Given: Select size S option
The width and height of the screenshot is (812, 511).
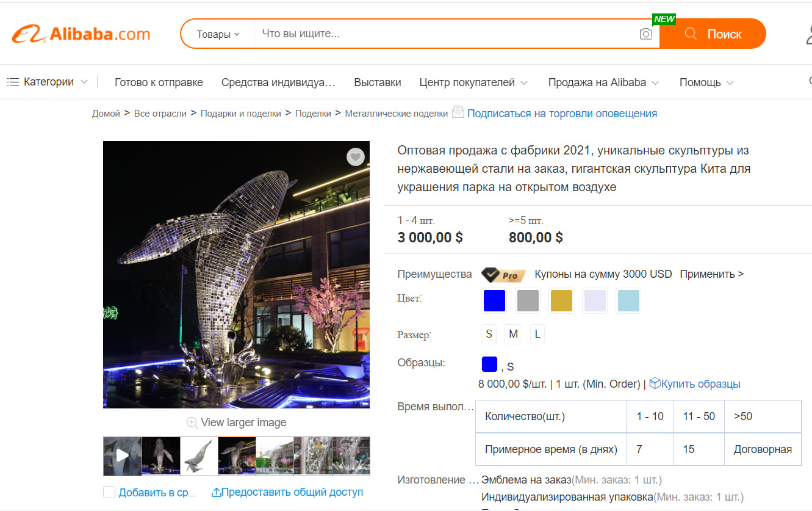Looking at the screenshot, I should pyautogui.click(x=489, y=334).
